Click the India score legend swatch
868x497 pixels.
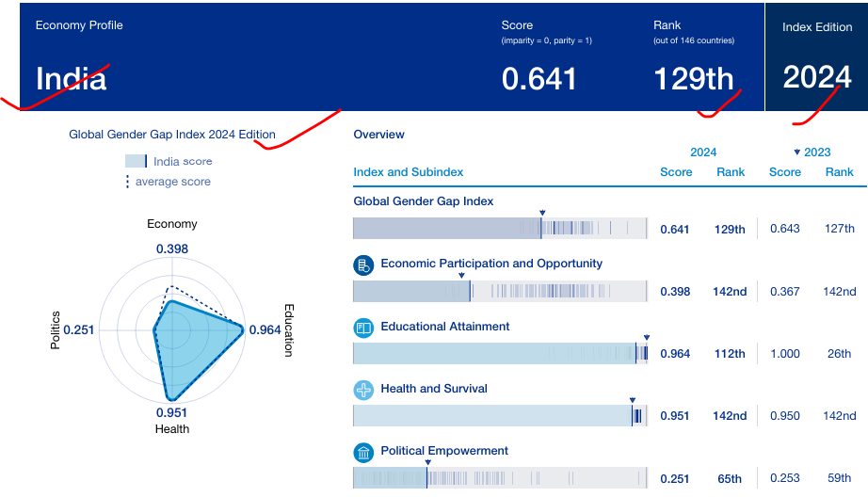137,161
